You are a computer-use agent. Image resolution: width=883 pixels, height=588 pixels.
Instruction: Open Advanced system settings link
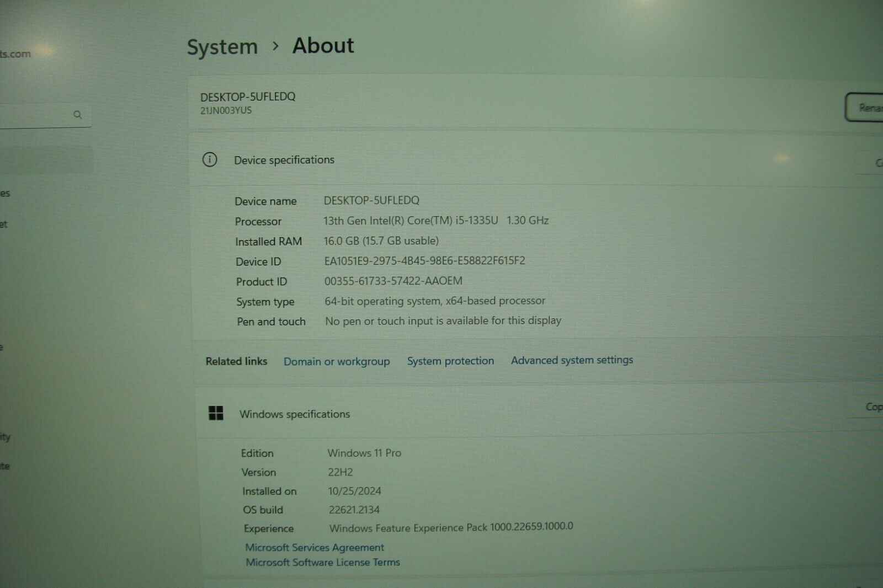(x=572, y=360)
